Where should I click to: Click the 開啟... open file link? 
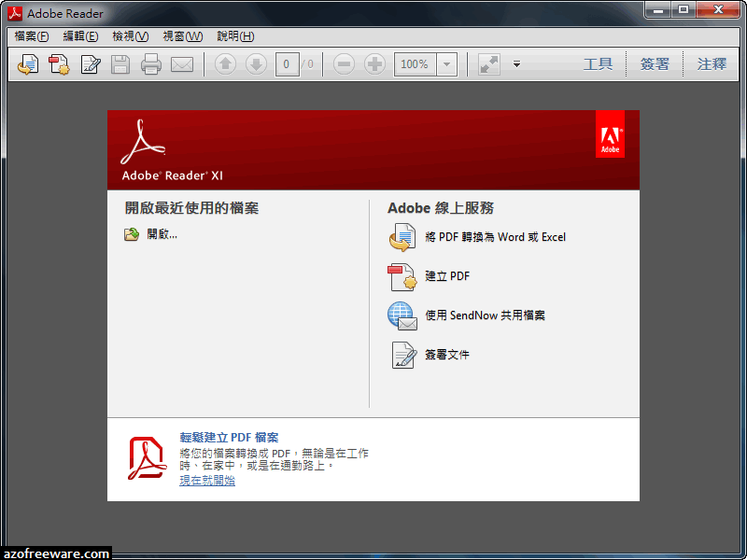point(162,234)
